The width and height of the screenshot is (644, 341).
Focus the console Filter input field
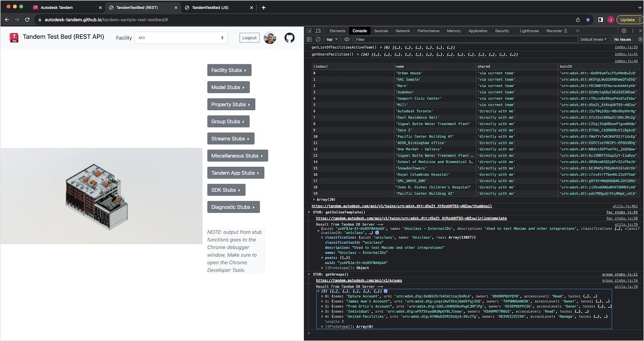[465, 39]
